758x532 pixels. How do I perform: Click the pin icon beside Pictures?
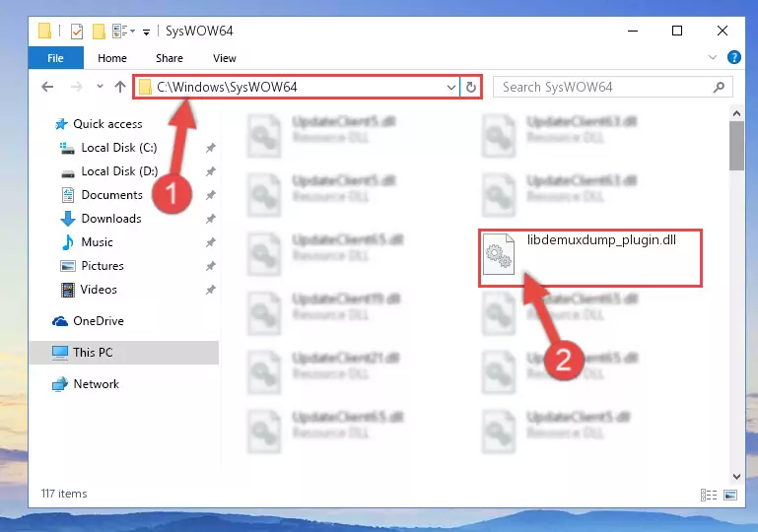210,266
